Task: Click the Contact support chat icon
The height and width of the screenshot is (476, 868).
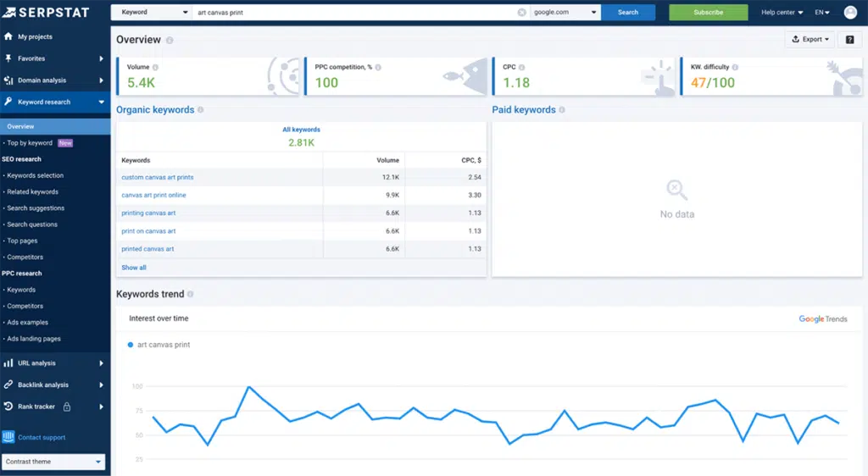Action: tap(8, 437)
